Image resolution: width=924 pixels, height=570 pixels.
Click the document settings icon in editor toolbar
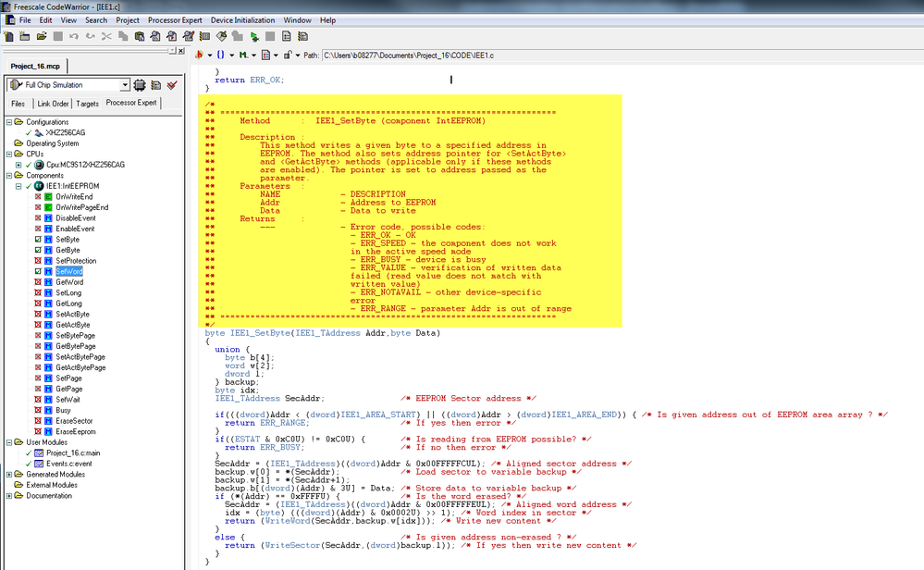pos(265,55)
